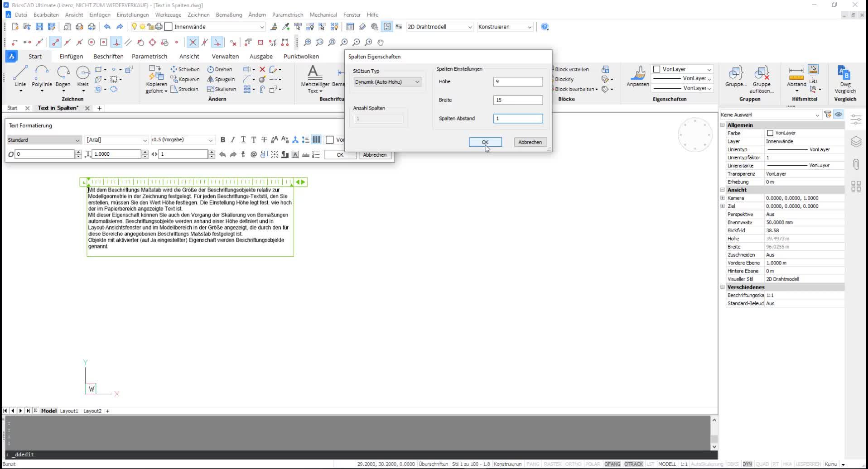868x469 pixels.
Task: Open the Bemaßung menu
Action: [229, 14]
